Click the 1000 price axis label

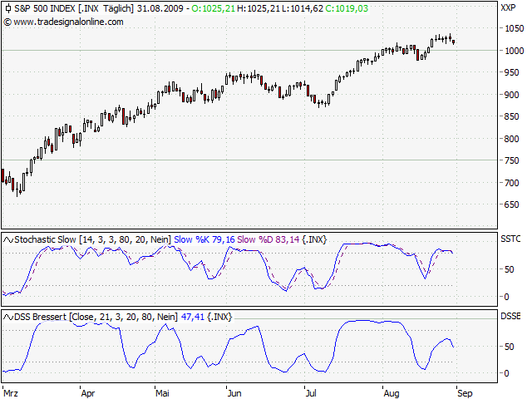pyautogui.click(x=515, y=51)
